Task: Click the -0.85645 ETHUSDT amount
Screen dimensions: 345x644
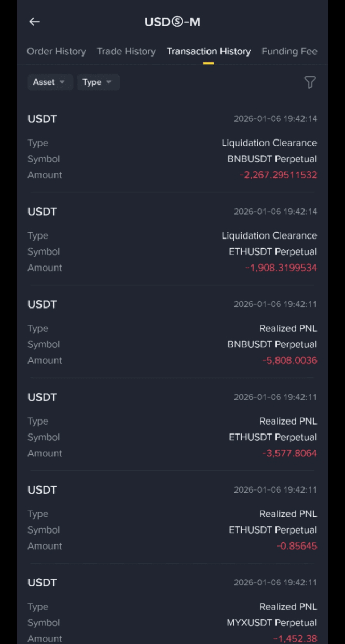Action: pyautogui.click(x=297, y=546)
